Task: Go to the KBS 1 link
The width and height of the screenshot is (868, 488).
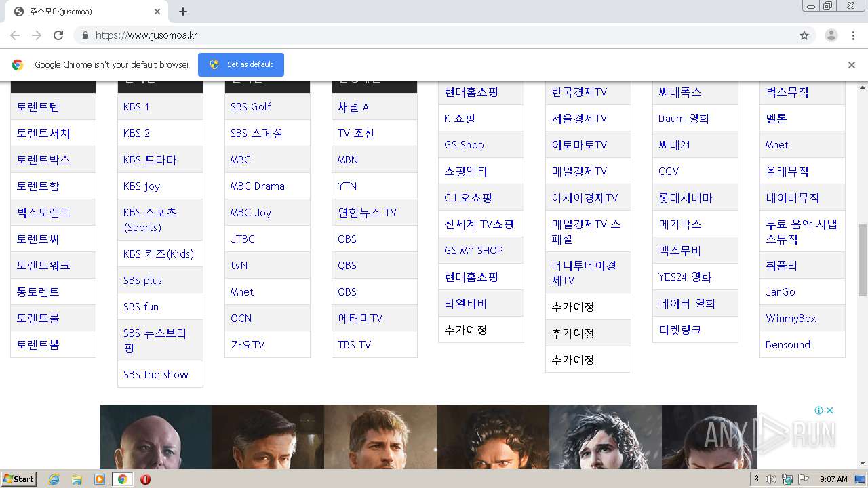Action: (x=136, y=107)
